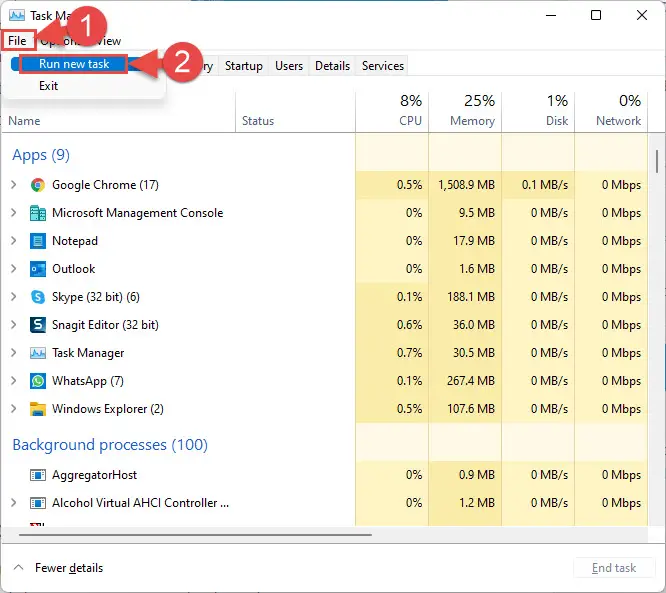Viewport: 666px width, 593px height.
Task: Click the WhatsApp app icon
Action: 38,381
